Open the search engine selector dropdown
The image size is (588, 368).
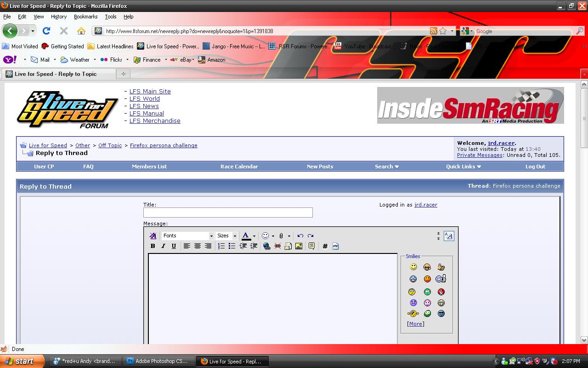click(467, 31)
